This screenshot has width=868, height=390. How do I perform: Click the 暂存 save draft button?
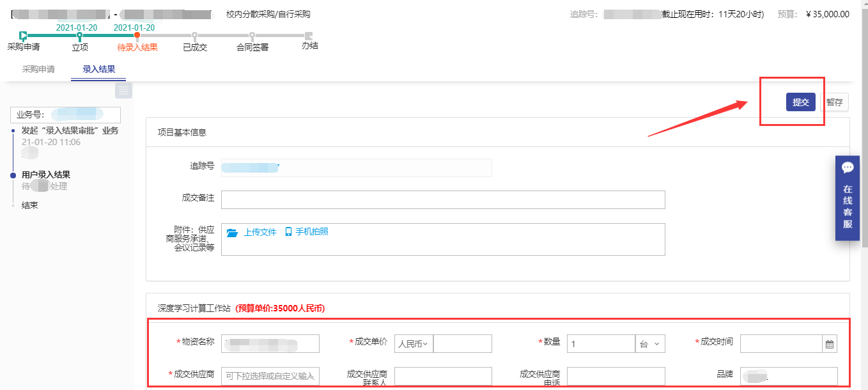pyautogui.click(x=833, y=102)
